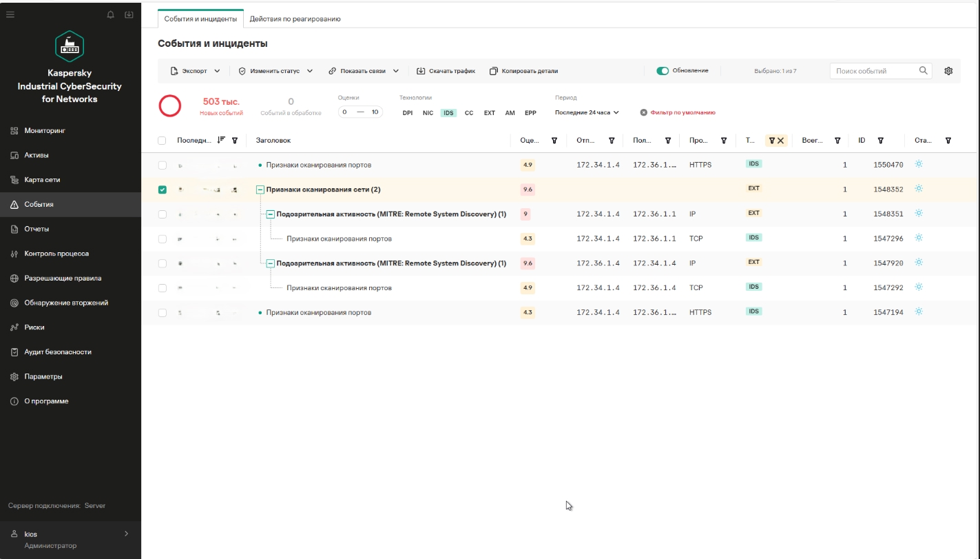The height and width of the screenshot is (559, 980).
Task: Switch to Действия по реагированию tab
Action: (x=295, y=19)
